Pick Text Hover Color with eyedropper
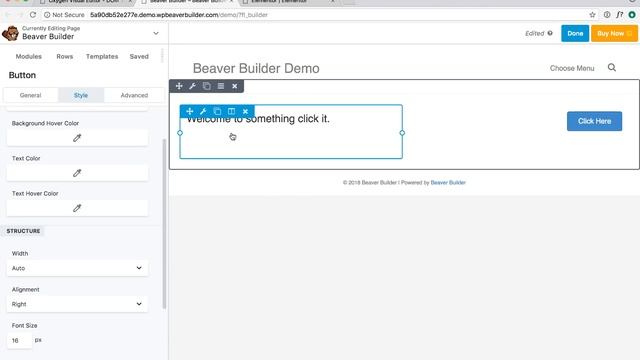Viewport: 640px width, 360px height. 77,208
